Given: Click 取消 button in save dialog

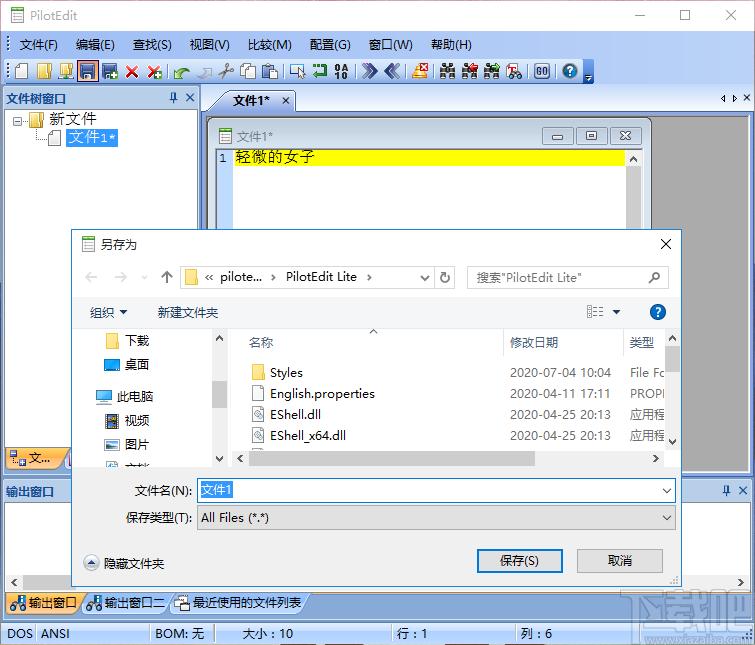Looking at the screenshot, I should tap(619, 561).
